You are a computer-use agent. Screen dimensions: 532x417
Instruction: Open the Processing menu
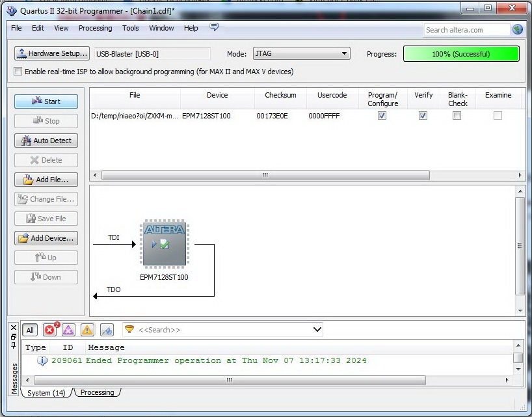[96, 28]
